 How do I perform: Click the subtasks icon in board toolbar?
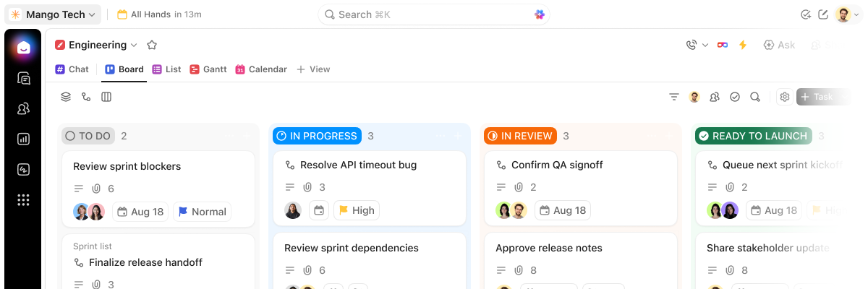(86, 97)
